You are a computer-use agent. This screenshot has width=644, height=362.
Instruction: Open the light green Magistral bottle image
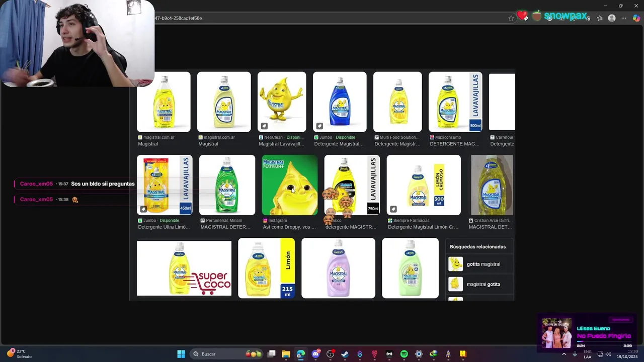click(x=410, y=268)
